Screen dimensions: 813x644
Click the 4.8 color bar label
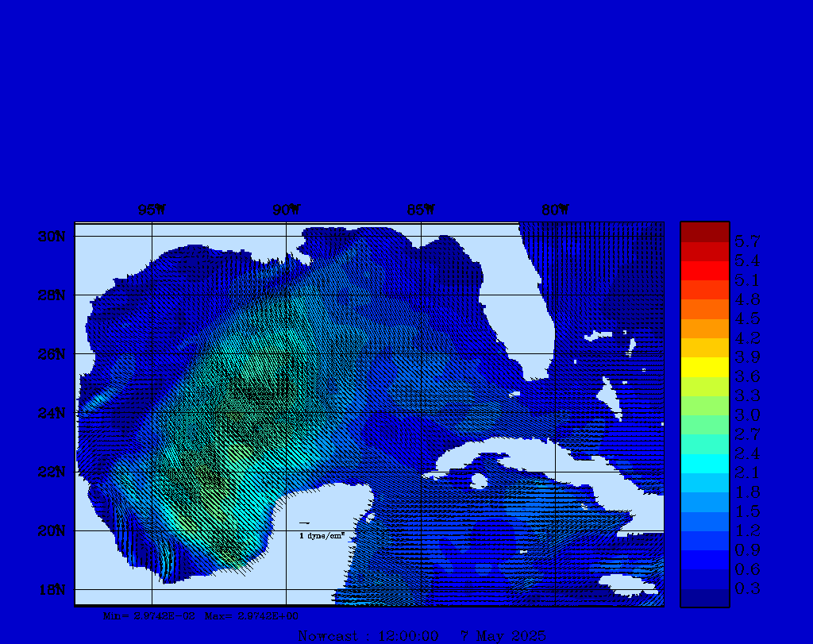coord(747,299)
